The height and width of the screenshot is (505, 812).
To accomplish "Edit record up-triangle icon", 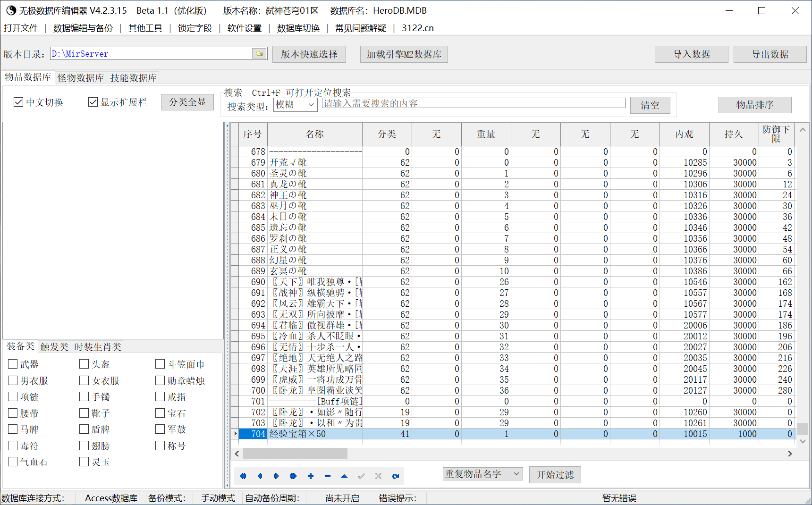I will 344,476.
